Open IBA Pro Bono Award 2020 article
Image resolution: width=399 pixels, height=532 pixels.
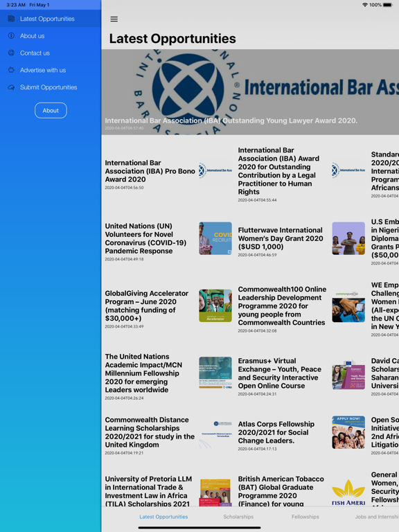tap(150, 171)
